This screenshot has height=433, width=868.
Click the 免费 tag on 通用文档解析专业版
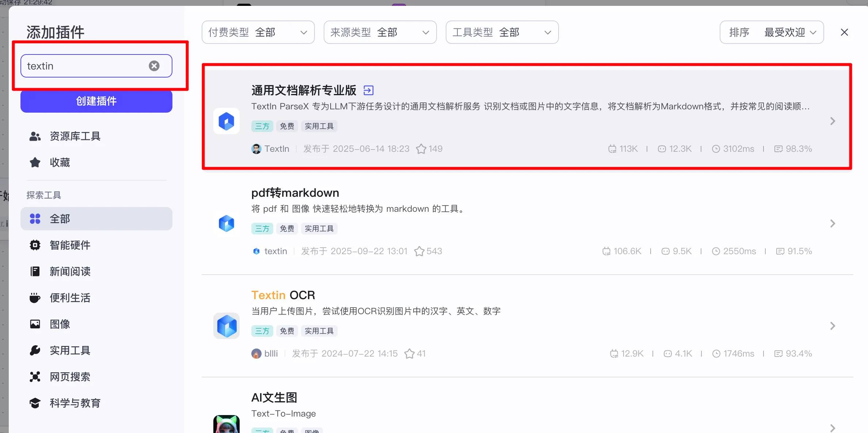pyautogui.click(x=287, y=126)
